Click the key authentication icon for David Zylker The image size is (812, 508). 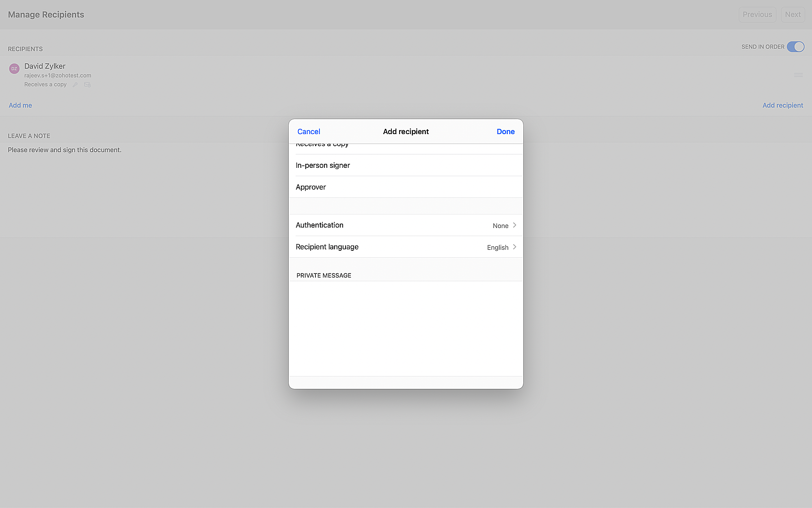click(75, 85)
